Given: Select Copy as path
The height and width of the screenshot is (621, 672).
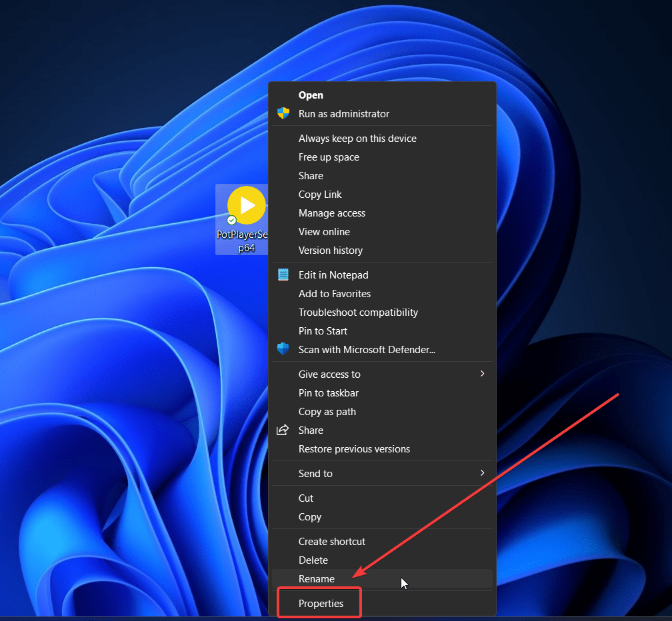Looking at the screenshot, I should click(x=327, y=412).
